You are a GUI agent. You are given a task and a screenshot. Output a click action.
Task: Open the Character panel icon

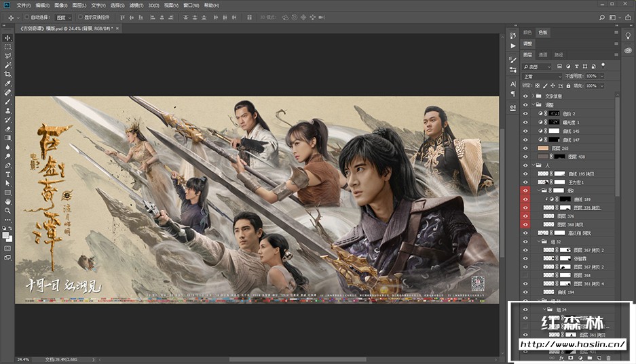(512, 84)
